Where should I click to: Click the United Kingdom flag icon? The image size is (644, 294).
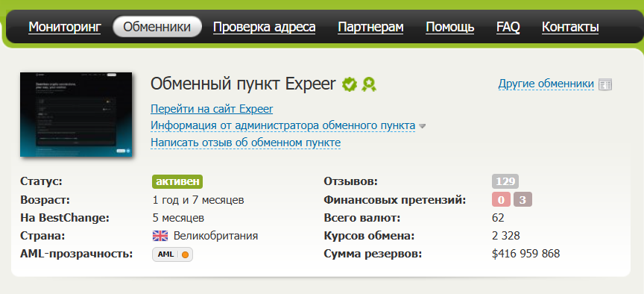[x=160, y=236]
